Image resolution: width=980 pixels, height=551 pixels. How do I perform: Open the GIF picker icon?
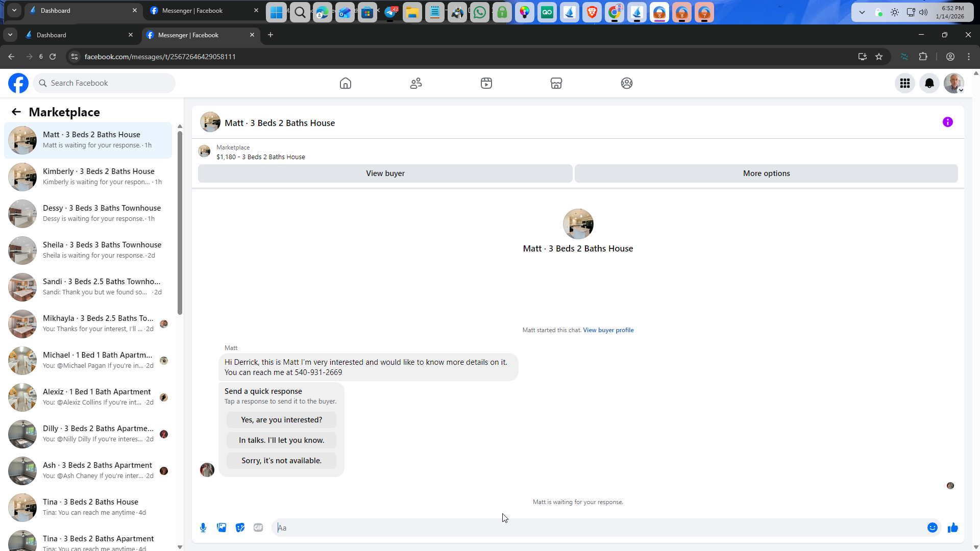258,528
